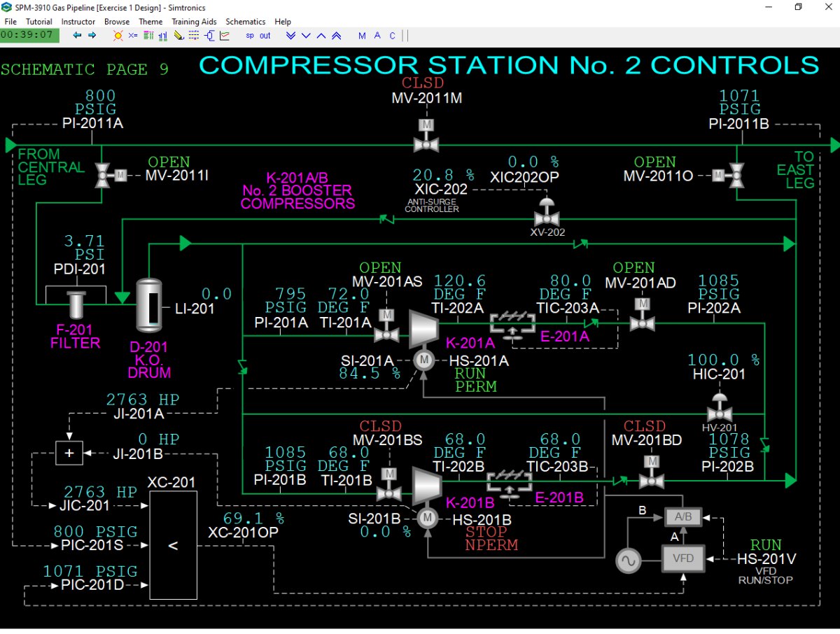Open the controller faceplate toolbar icon
Viewport: 840px width, 634px height.
point(209,35)
